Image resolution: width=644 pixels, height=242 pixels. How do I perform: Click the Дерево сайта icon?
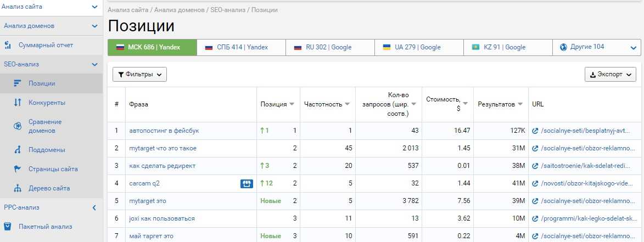click(17, 188)
